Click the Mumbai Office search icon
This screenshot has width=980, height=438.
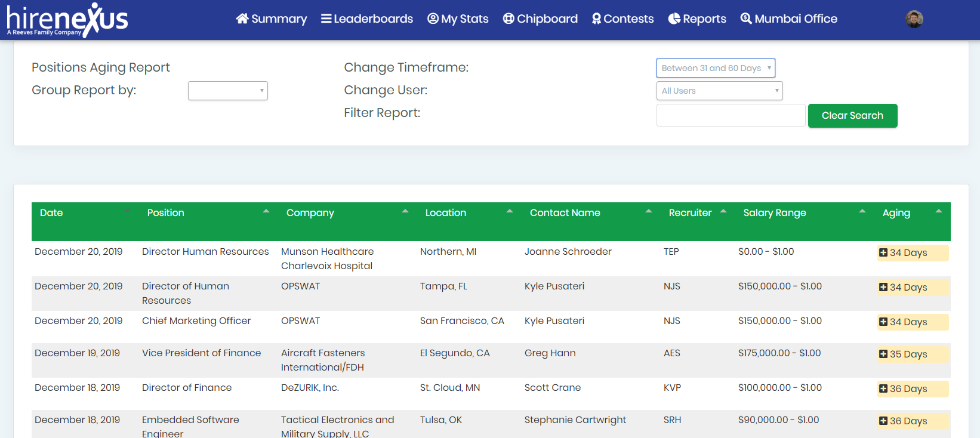(746, 18)
